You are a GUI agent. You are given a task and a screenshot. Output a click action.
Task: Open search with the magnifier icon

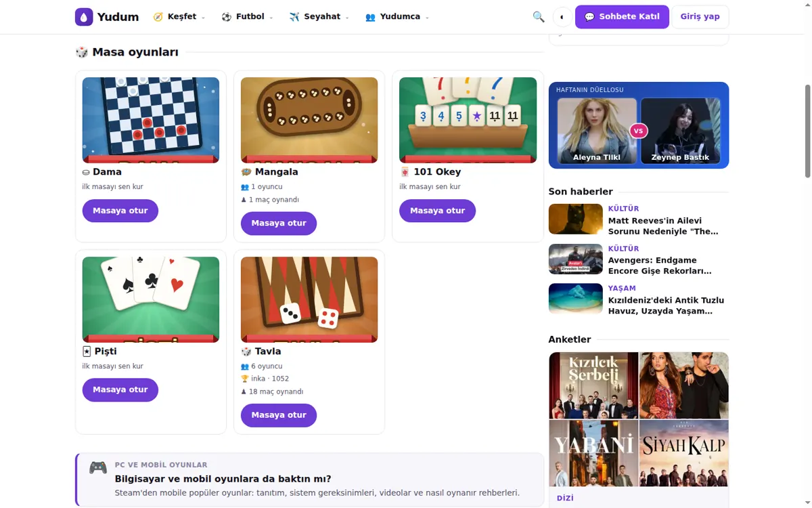click(x=539, y=17)
